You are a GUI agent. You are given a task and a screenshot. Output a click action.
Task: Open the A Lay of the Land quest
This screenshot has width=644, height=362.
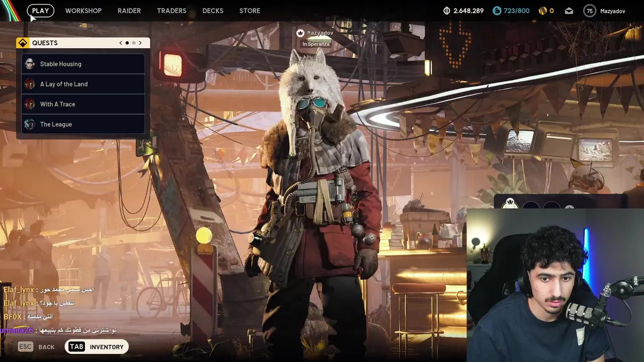point(83,84)
